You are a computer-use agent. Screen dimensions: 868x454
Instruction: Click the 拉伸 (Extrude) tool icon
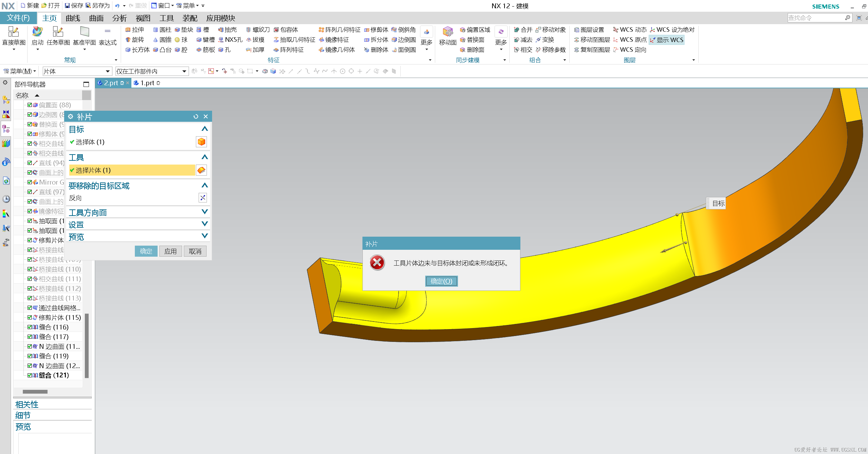coord(128,30)
